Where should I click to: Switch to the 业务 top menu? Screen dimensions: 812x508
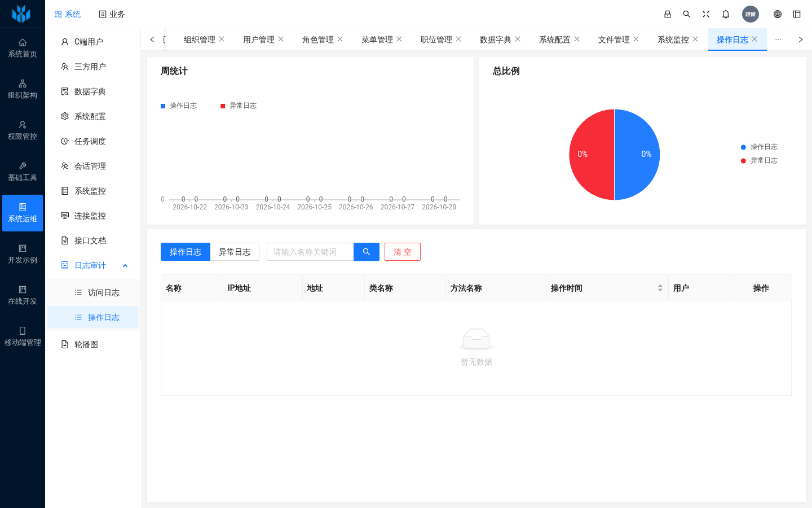tap(112, 14)
